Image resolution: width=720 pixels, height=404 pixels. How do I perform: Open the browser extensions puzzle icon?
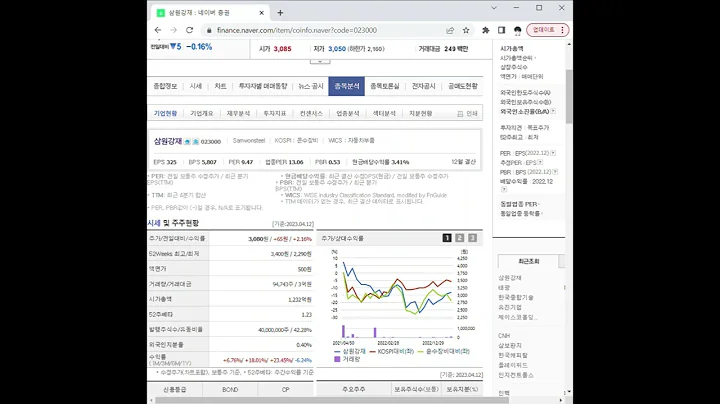(485, 30)
